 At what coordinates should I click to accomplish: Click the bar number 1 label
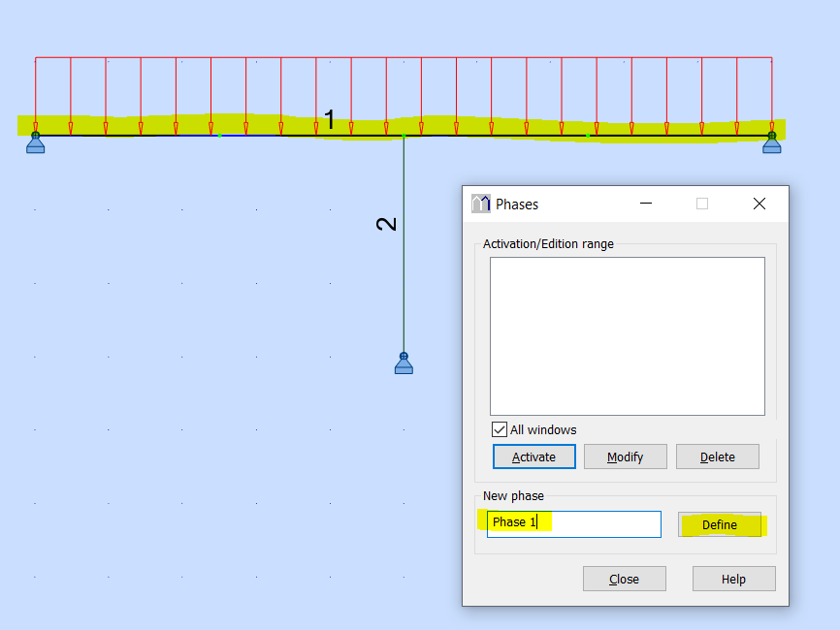point(330,120)
